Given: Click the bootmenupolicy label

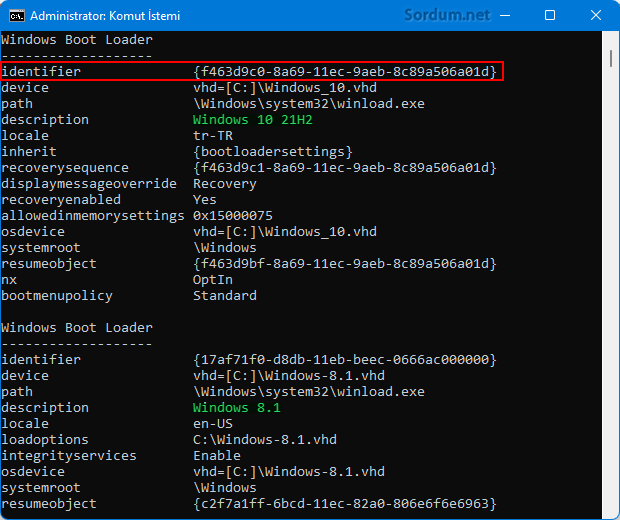Looking at the screenshot, I should tap(57, 296).
